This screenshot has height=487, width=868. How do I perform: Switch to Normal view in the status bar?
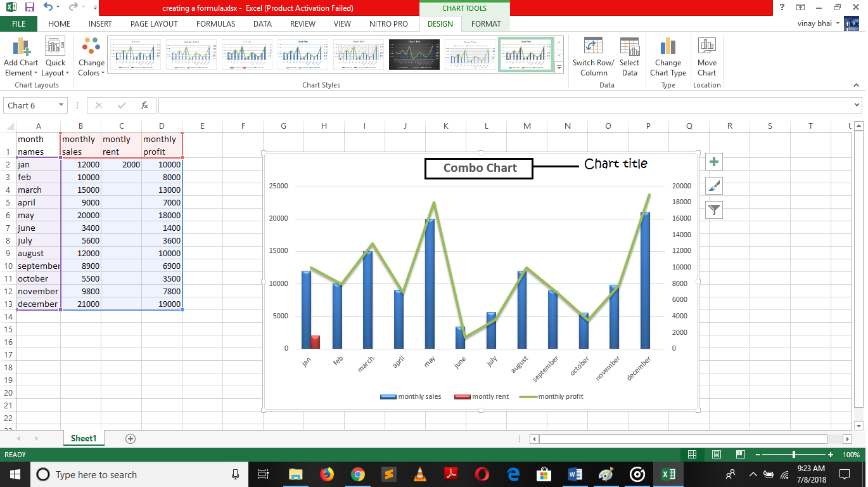pos(692,455)
